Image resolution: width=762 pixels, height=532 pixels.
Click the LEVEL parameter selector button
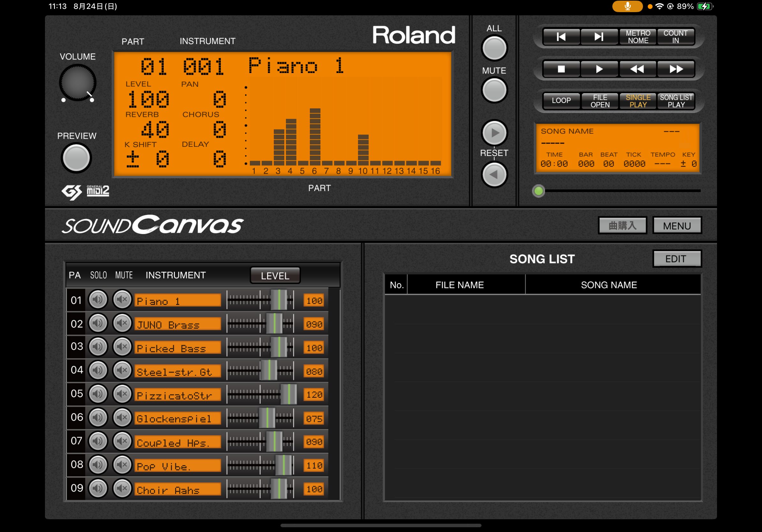[x=275, y=276]
